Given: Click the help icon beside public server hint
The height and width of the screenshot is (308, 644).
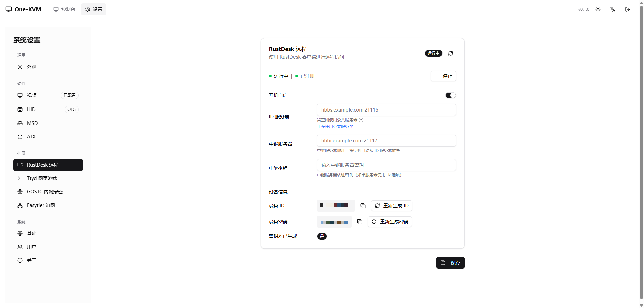Looking at the screenshot, I should pos(361,120).
